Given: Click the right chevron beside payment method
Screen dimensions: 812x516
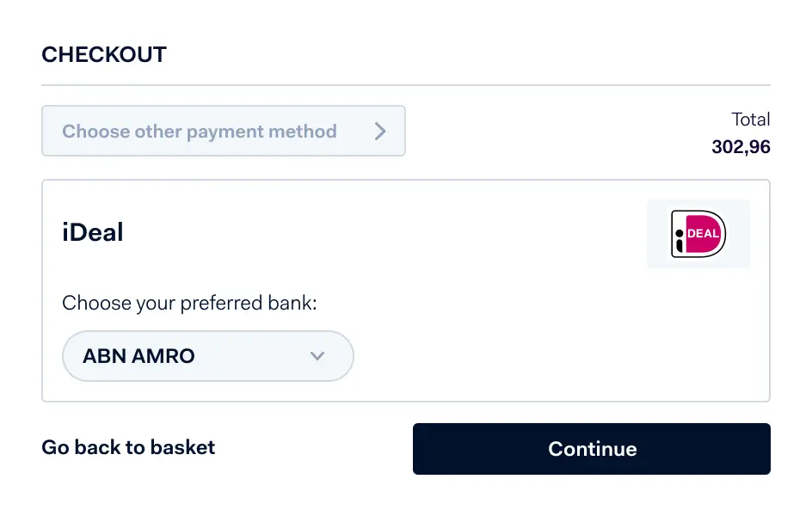Looking at the screenshot, I should 380,132.
